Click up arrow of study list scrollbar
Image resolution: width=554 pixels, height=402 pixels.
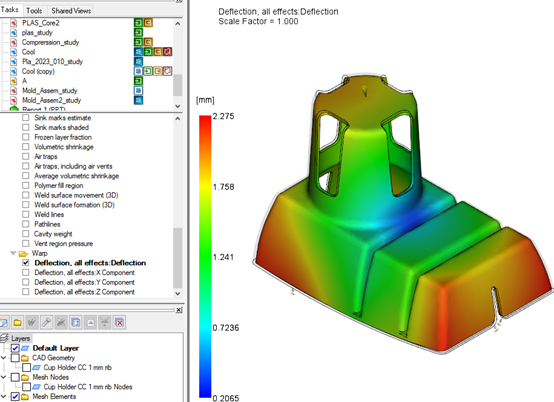178,24
